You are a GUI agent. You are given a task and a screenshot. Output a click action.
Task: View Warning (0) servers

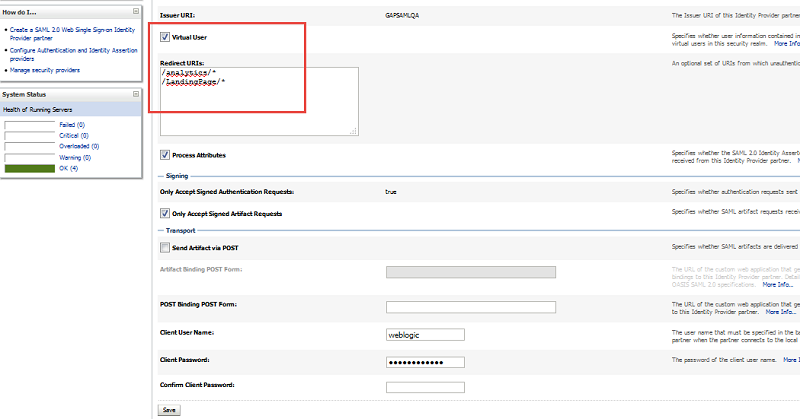(75, 157)
